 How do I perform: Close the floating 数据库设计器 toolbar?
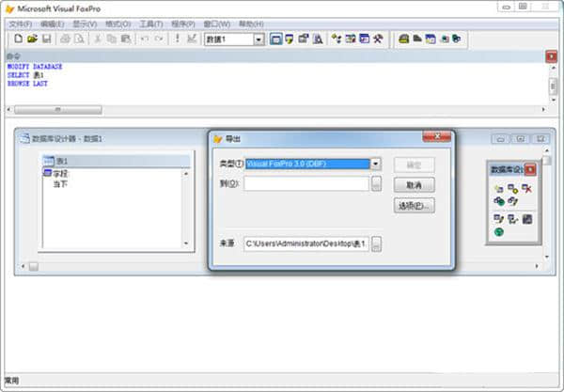[530, 169]
